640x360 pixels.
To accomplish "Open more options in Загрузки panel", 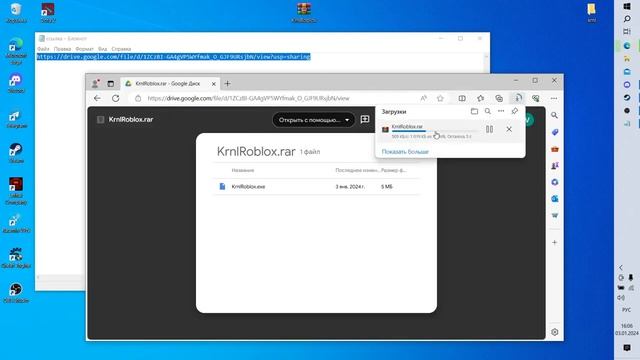I will coord(501,111).
